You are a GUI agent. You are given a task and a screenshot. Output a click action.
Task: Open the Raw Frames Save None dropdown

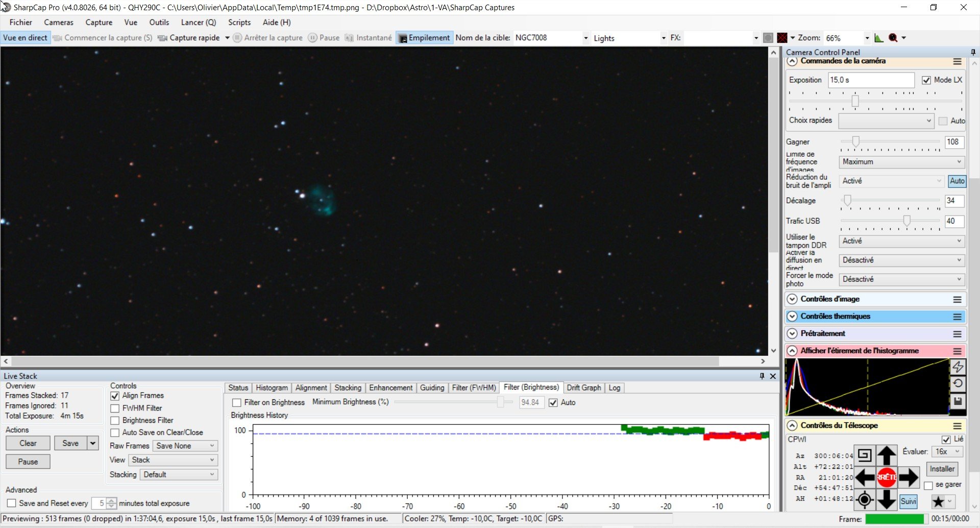coord(185,446)
